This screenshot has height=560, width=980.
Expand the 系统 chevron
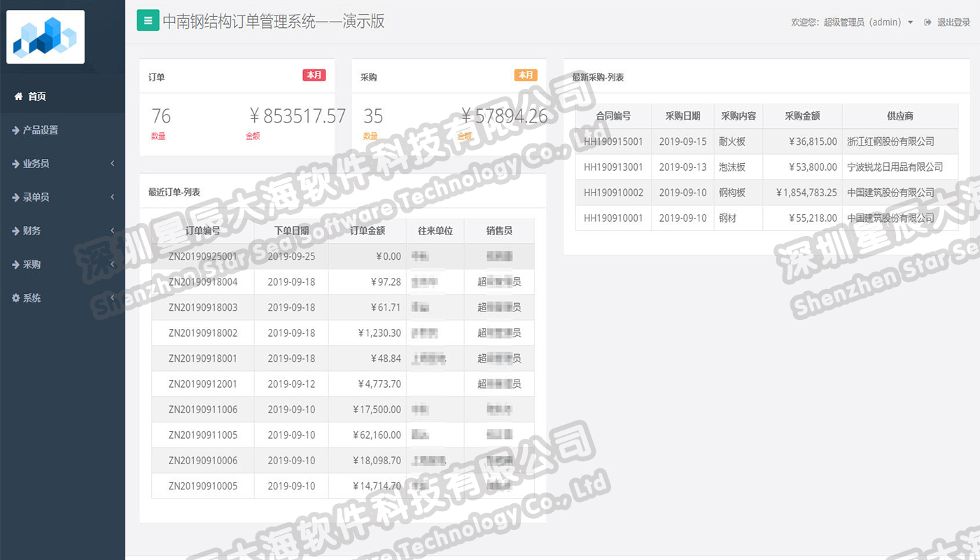coord(113,298)
